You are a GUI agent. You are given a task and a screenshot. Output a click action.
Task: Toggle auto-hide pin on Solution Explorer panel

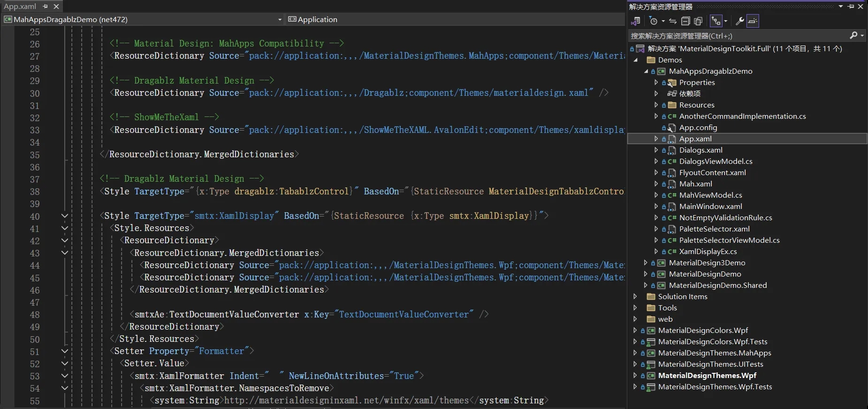point(851,7)
